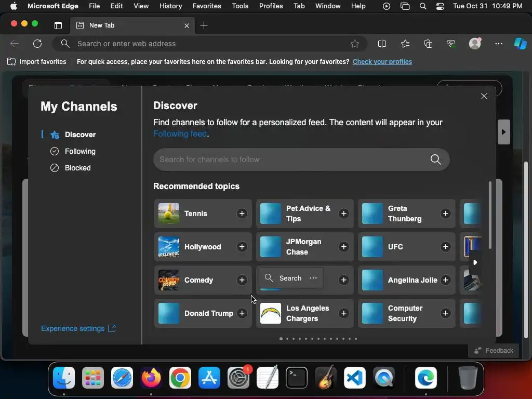Image resolution: width=532 pixels, height=399 pixels.
Task: Toggle the split screen icon in toolbar
Action: [382, 44]
